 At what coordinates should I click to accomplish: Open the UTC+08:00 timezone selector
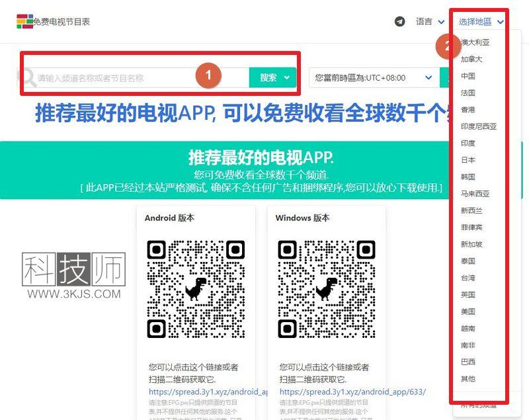coord(374,77)
